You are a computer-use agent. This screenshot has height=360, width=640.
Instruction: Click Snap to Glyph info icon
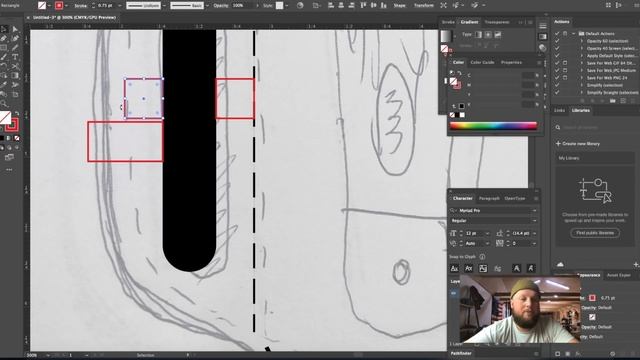pyautogui.click(x=482, y=257)
